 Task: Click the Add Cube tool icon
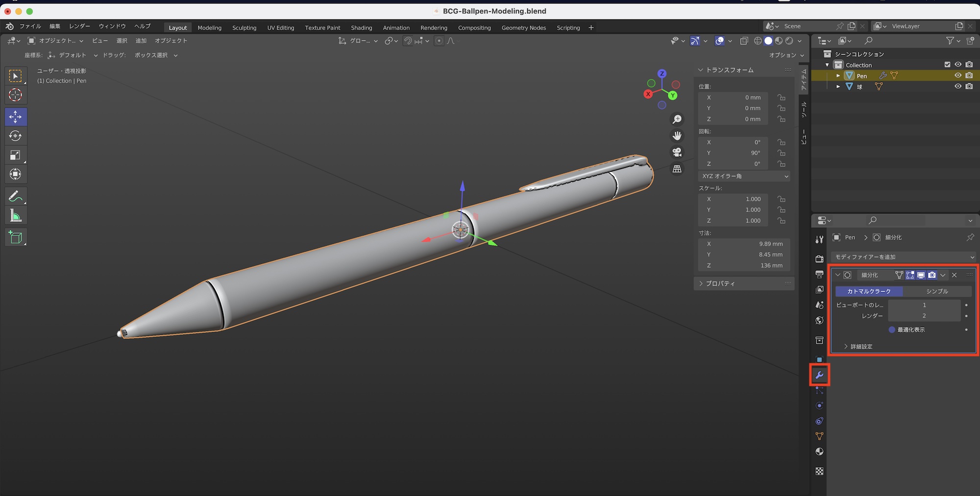click(x=15, y=237)
